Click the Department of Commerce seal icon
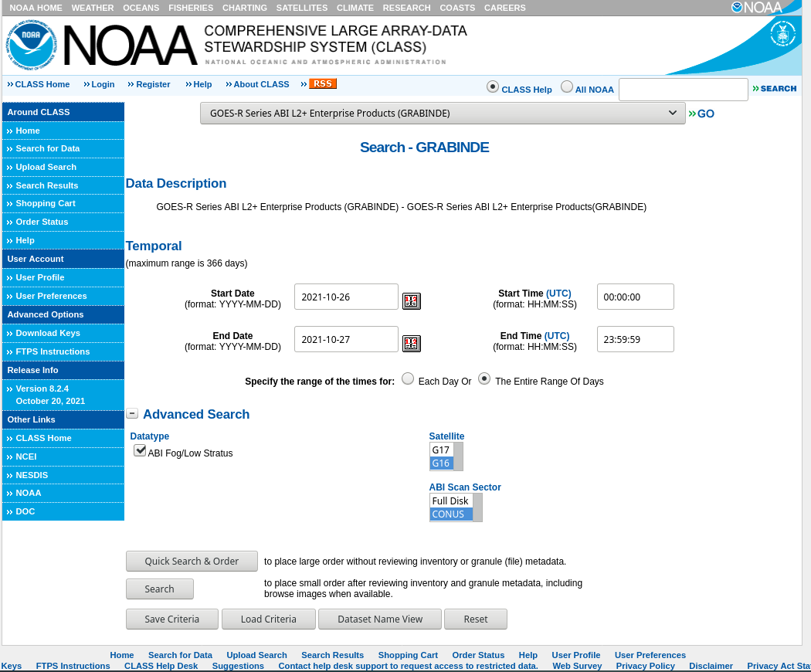This screenshot has width=811, height=672. click(x=782, y=34)
